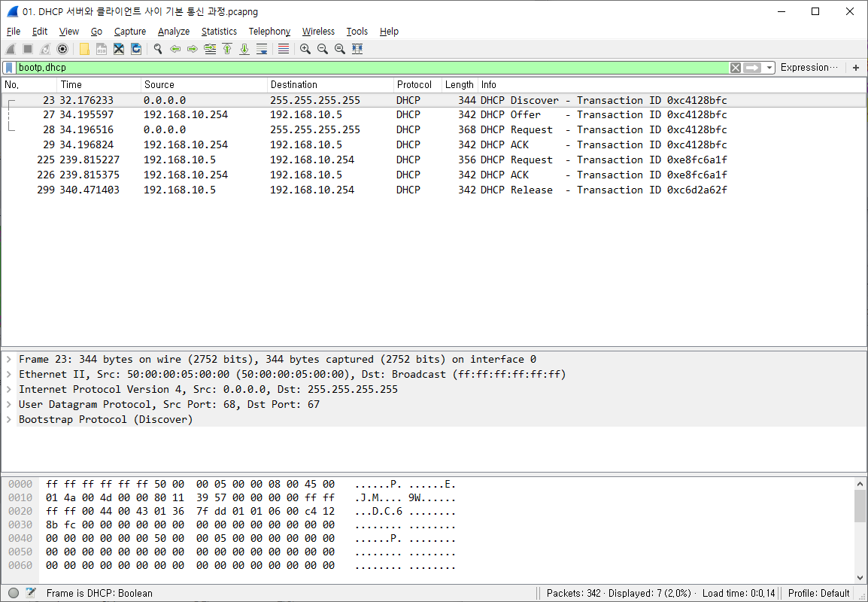This screenshot has width=868, height=602.
Task: Open Capture options gear icon
Action: [62, 50]
